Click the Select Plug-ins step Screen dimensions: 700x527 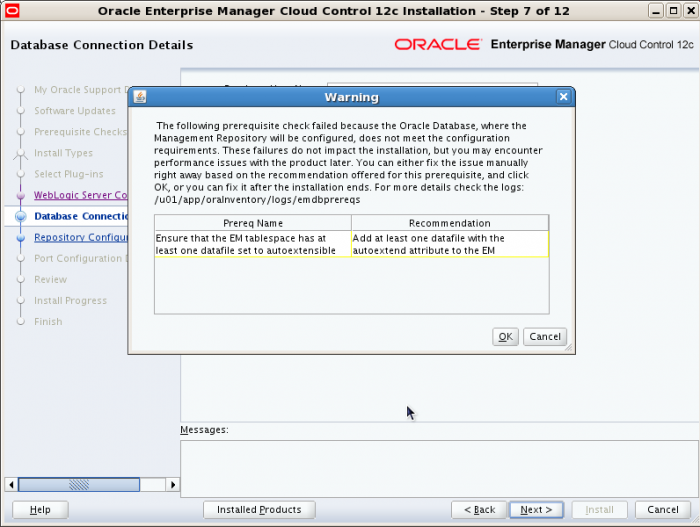[x=69, y=174]
